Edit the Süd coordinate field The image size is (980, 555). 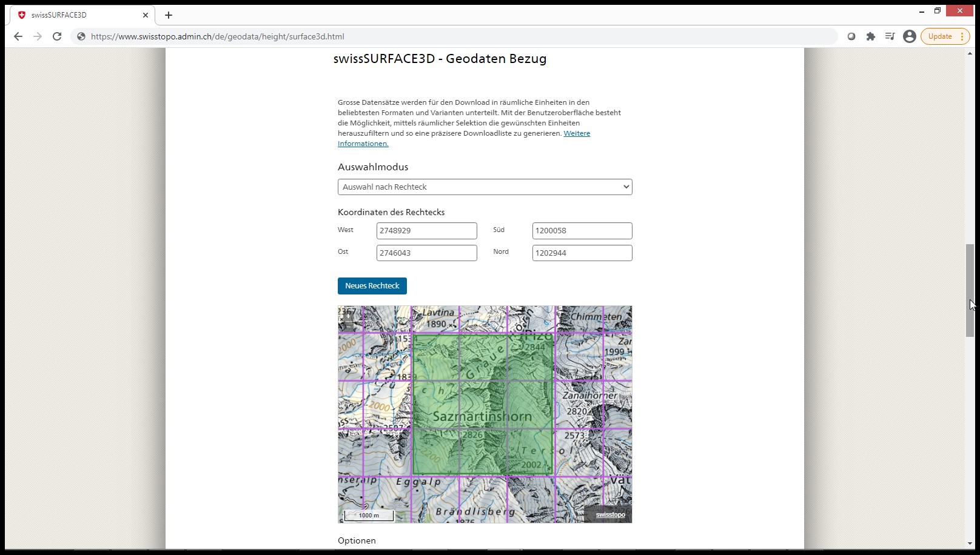(x=582, y=231)
